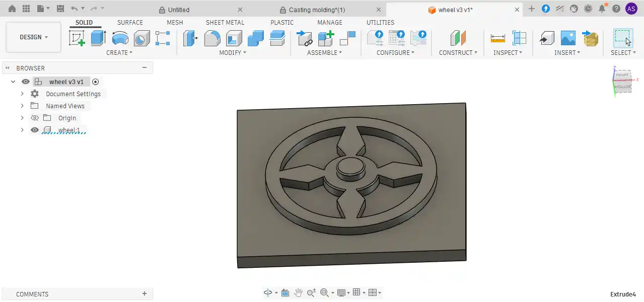Activate the wheel v3 v1 radio button
Viewport: 644px width, 302px height.
click(96, 82)
